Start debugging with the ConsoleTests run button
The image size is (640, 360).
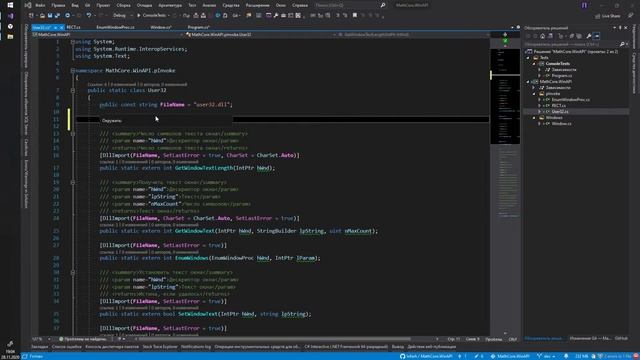(x=151, y=16)
